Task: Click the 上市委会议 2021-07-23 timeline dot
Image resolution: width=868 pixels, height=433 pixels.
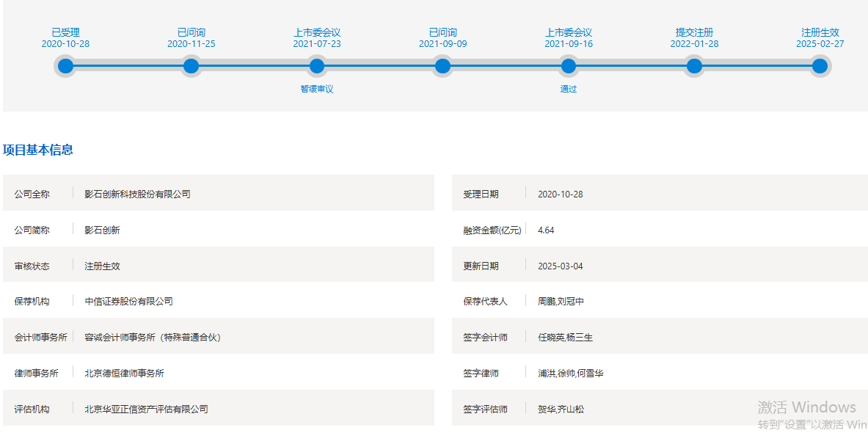Action: point(317,67)
